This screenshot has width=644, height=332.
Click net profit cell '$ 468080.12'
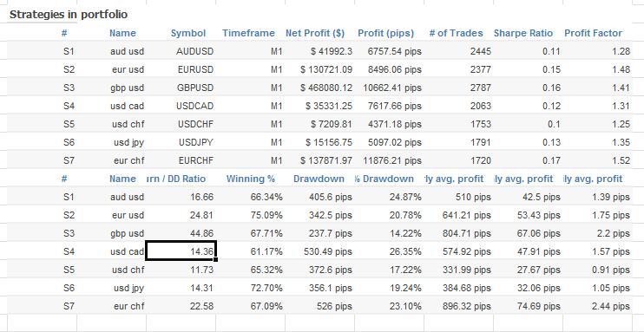coord(326,88)
